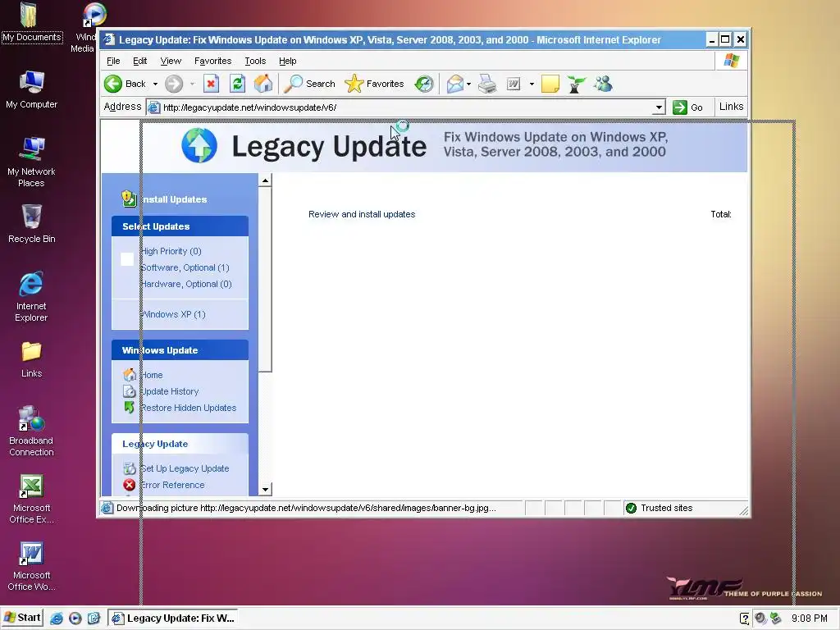Refresh the page with the Refresh icon

237,84
